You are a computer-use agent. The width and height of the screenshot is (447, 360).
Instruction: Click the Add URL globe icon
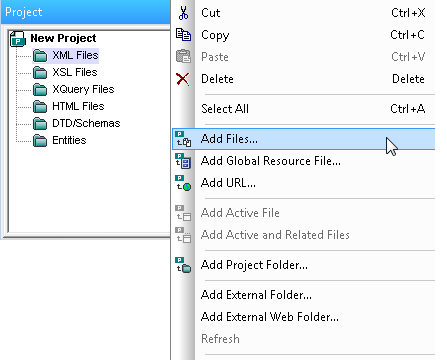tap(183, 183)
